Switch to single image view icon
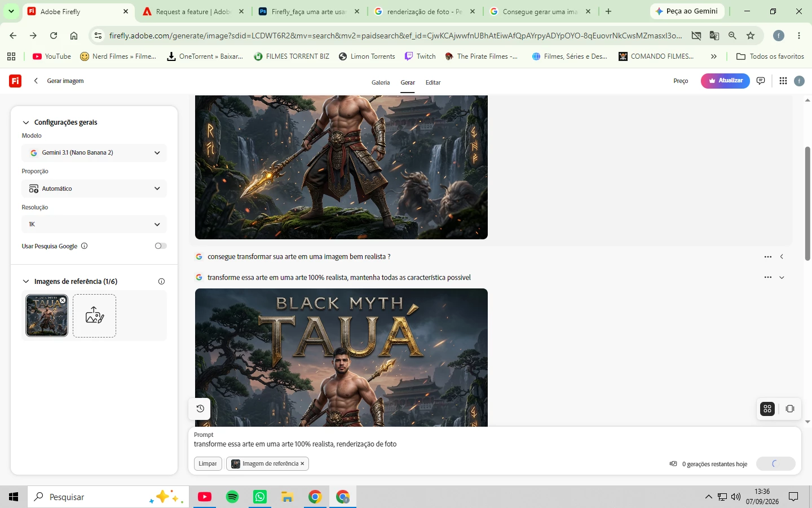The width and height of the screenshot is (812, 508). click(790, 409)
